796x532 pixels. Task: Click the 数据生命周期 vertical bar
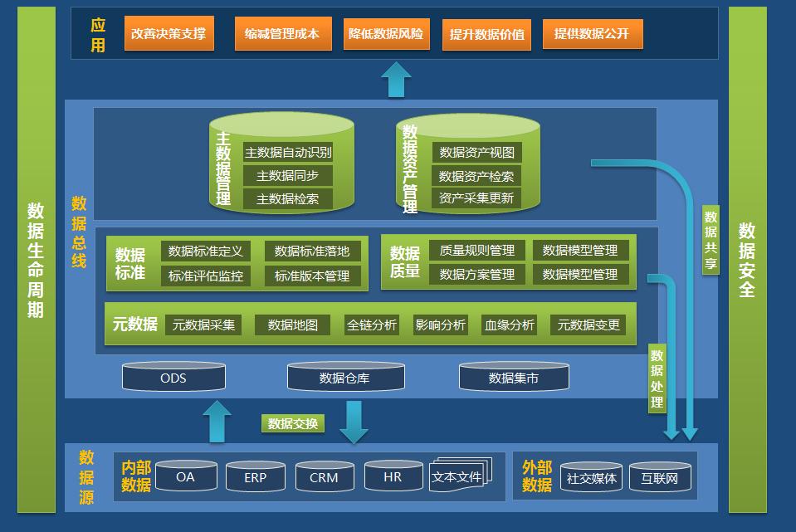tap(36, 260)
